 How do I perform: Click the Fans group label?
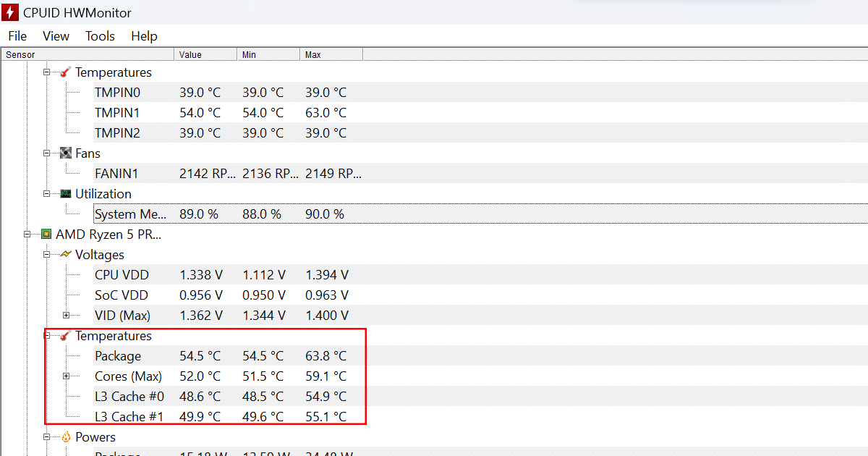click(88, 153)
